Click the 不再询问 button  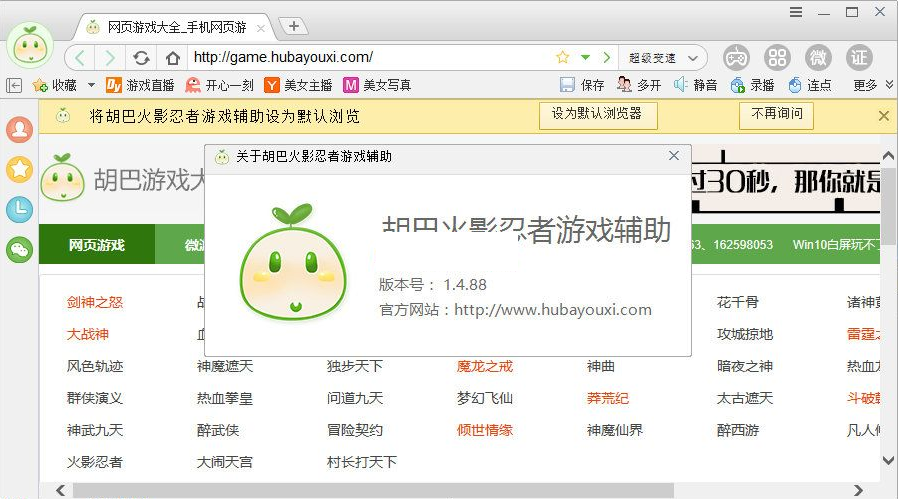click(776, 114)
